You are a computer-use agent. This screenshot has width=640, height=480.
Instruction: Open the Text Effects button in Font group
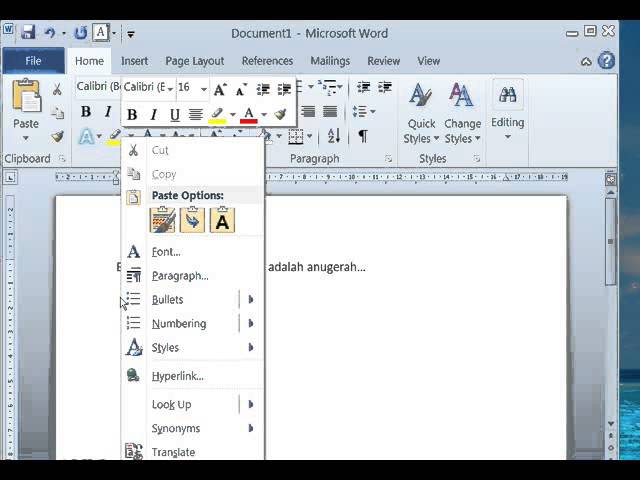pyautogui.click(x=86, y=136)
